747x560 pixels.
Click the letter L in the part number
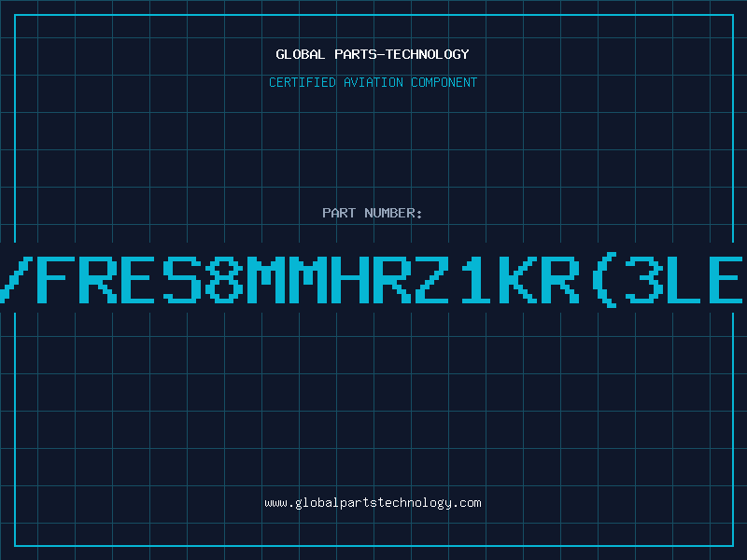tap(684, 280)
